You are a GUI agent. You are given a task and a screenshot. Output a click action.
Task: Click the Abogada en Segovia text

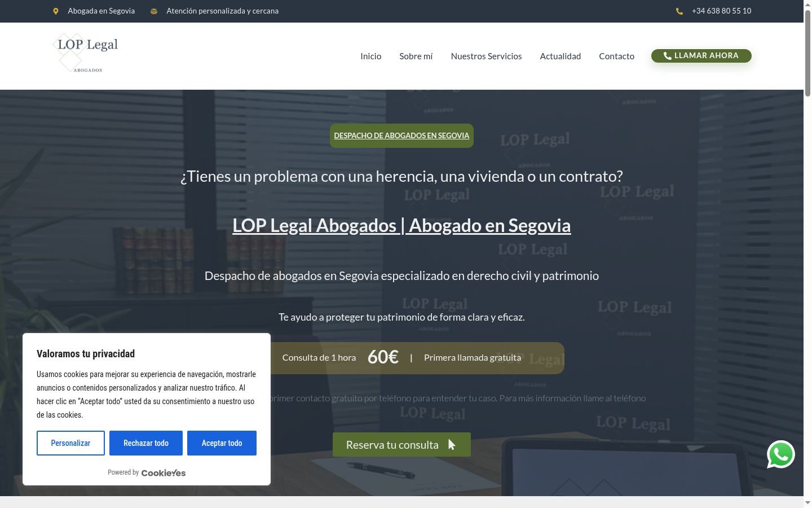[x=101, y=11]
